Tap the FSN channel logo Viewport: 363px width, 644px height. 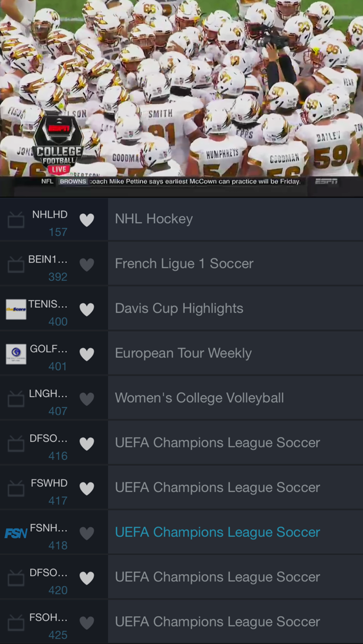[x=16, y=533]
